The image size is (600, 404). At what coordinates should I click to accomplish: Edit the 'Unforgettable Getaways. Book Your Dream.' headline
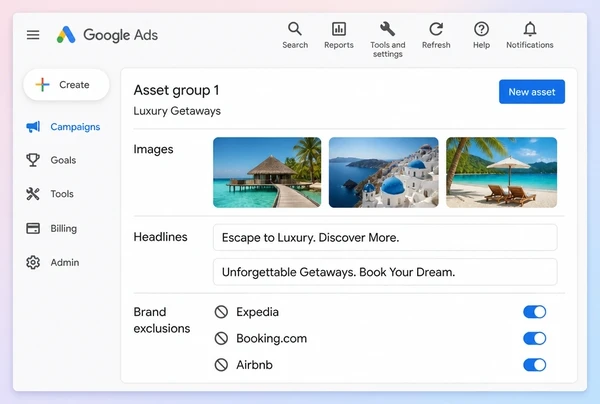(x=385, y=272)
